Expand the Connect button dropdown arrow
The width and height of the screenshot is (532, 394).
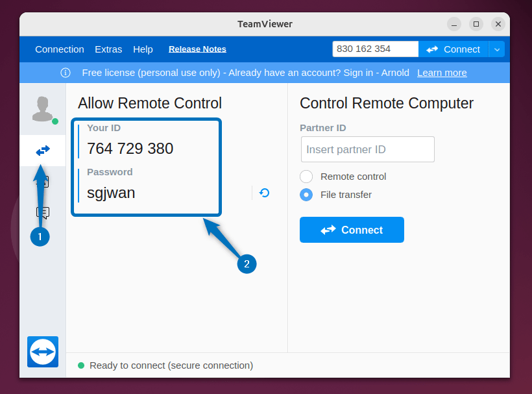click(497, 49)
